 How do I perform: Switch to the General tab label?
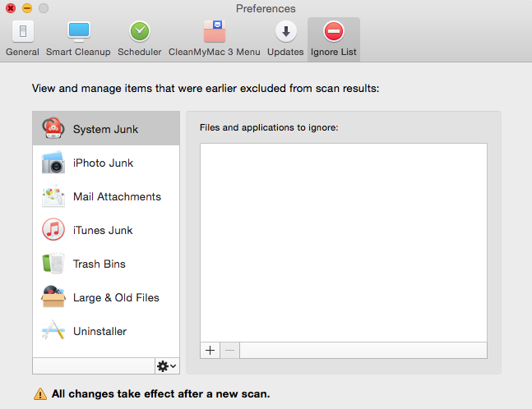pyautogui.click(x=22, y=52)
